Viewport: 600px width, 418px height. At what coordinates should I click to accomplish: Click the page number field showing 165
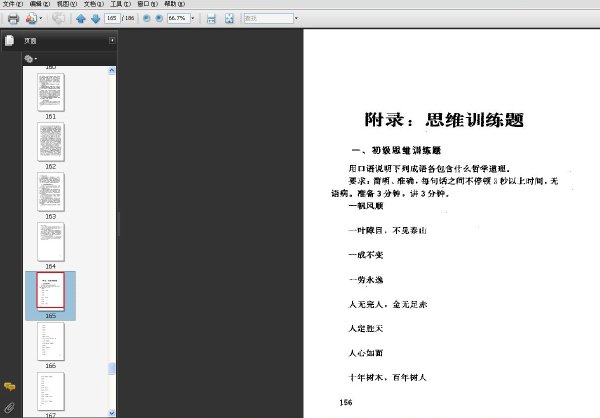[112, 18]
